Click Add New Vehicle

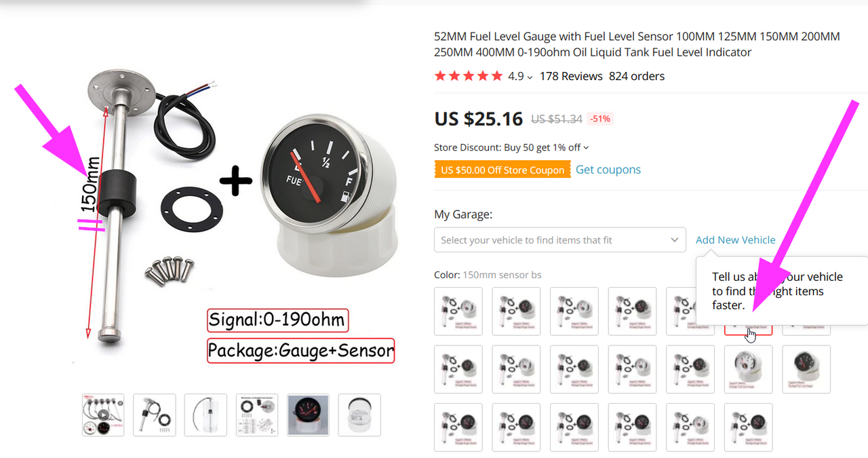click(x=735, y=240)
